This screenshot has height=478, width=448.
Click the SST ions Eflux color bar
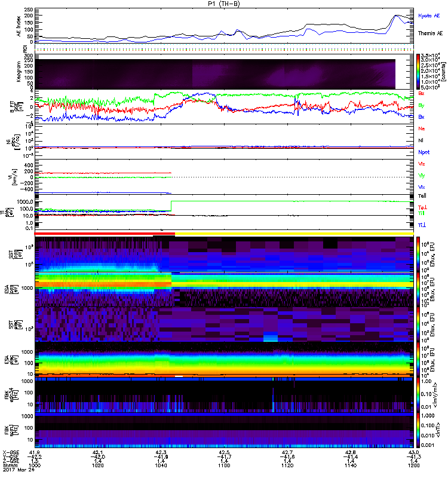coord(418,255)
